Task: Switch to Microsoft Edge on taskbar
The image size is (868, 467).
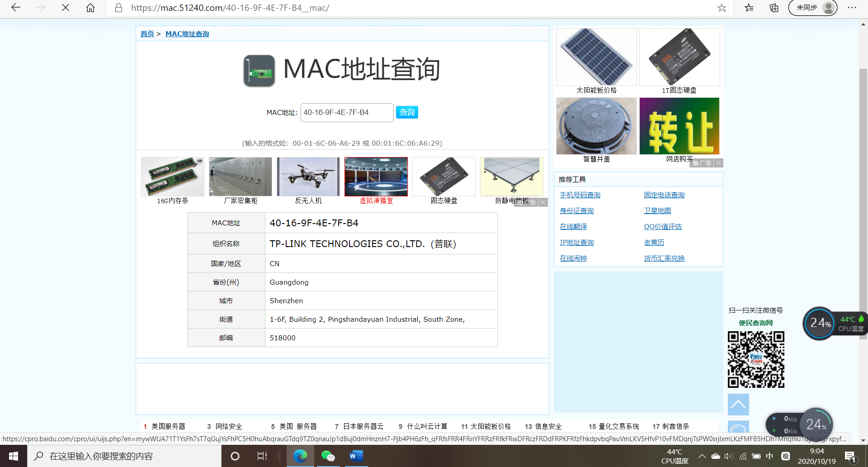Action: coord(300,456)
